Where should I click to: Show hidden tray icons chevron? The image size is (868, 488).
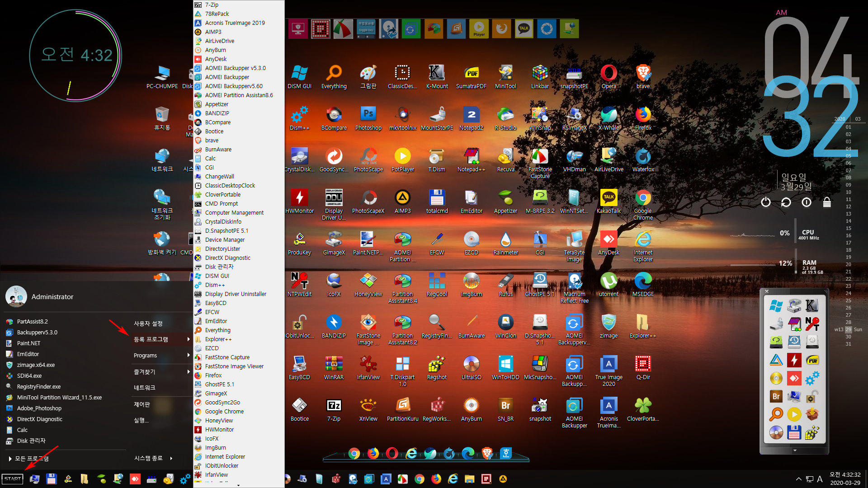pos(799,479)
